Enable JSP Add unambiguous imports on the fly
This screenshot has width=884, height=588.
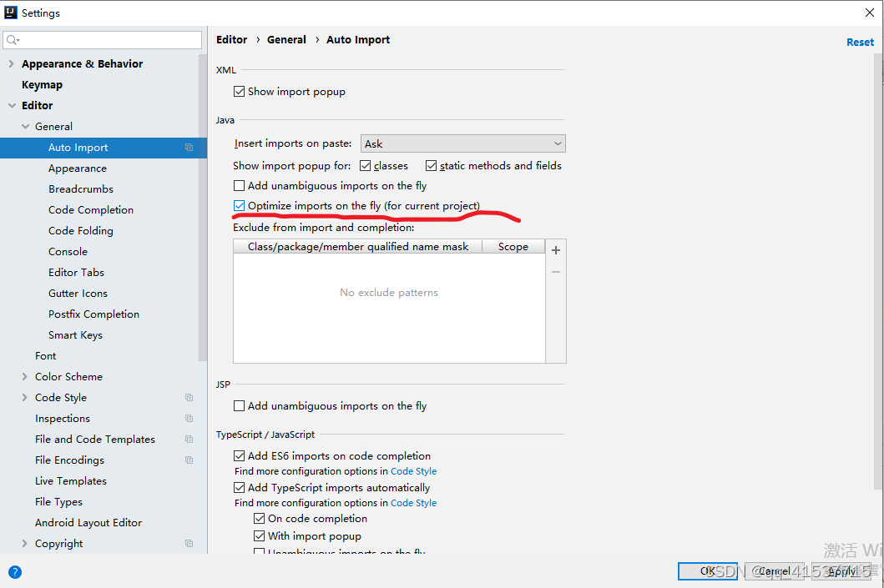tap(239, 406)
